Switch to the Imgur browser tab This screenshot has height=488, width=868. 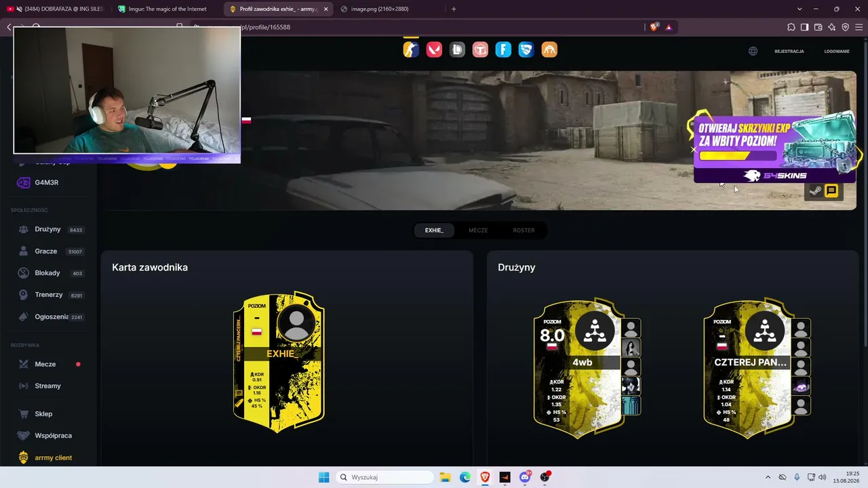[167, 9]
